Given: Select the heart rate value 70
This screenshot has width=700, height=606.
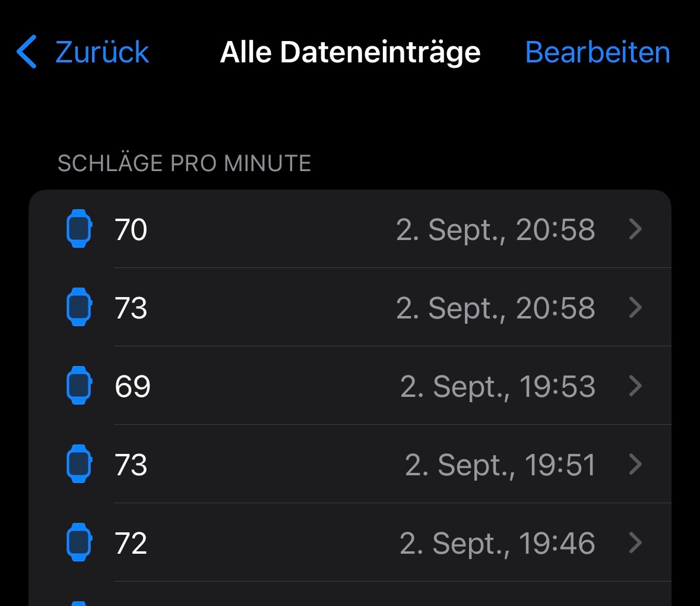Looking at the screenshot, I should pyautogui.click(x=131, y=229).
